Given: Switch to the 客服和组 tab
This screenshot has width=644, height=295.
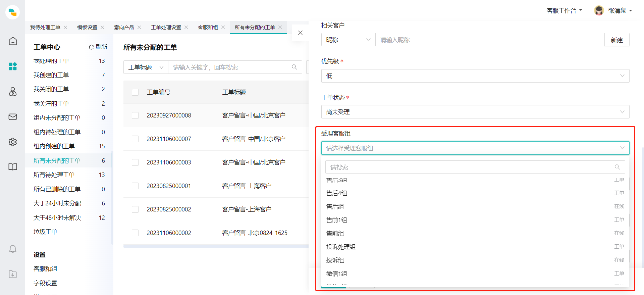Looking at the screenshot, I should coord(208,27).
